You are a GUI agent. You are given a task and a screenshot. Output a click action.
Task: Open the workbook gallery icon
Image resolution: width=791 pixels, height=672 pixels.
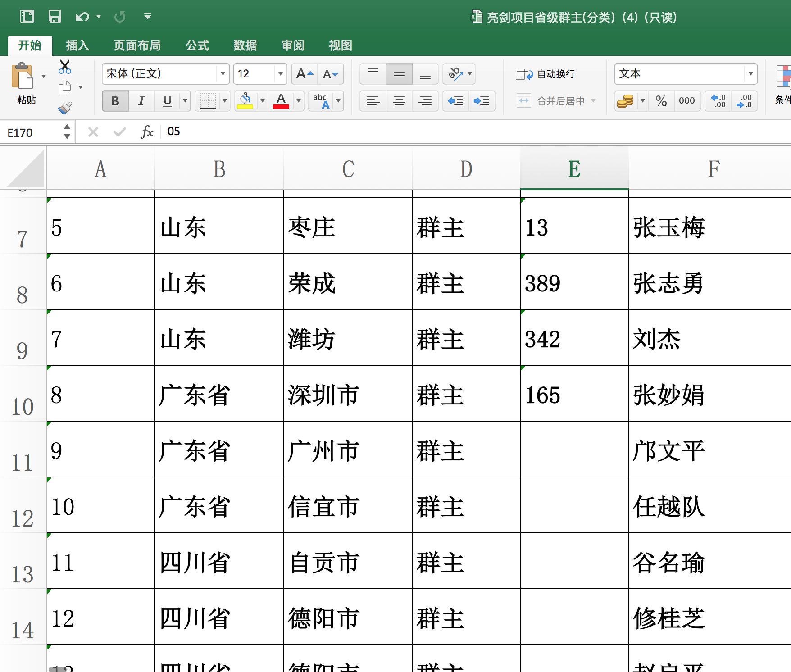click(x=27, y=17)
